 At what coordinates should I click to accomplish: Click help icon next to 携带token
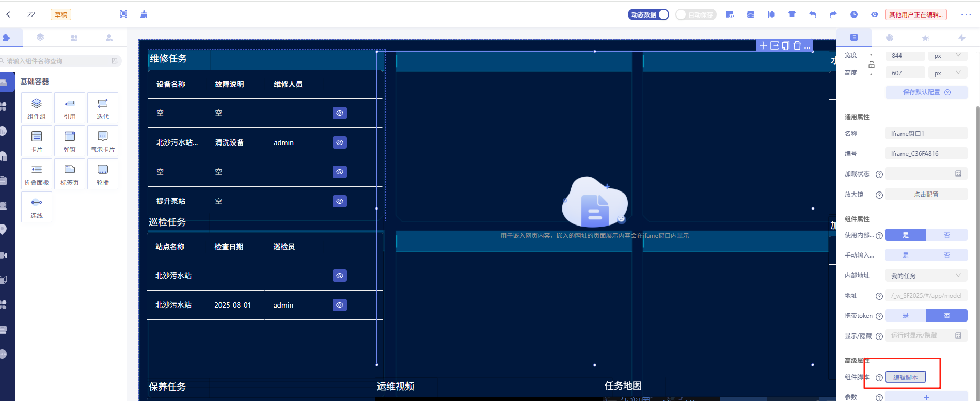(879, 316)
